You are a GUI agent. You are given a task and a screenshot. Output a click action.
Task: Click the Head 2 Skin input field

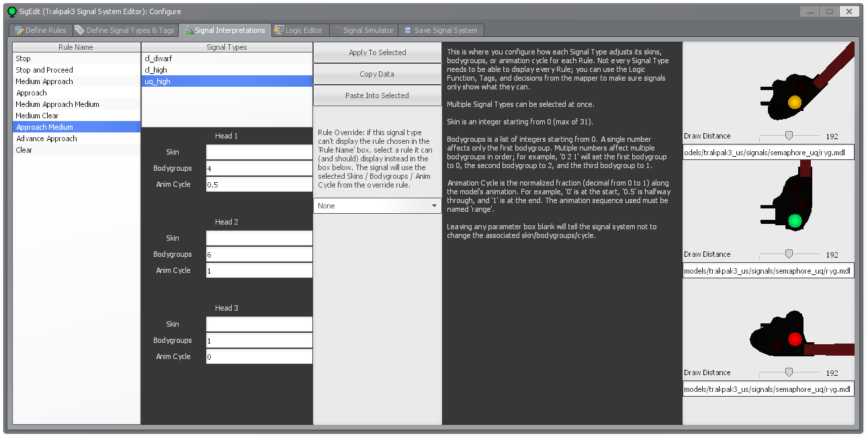259,238
